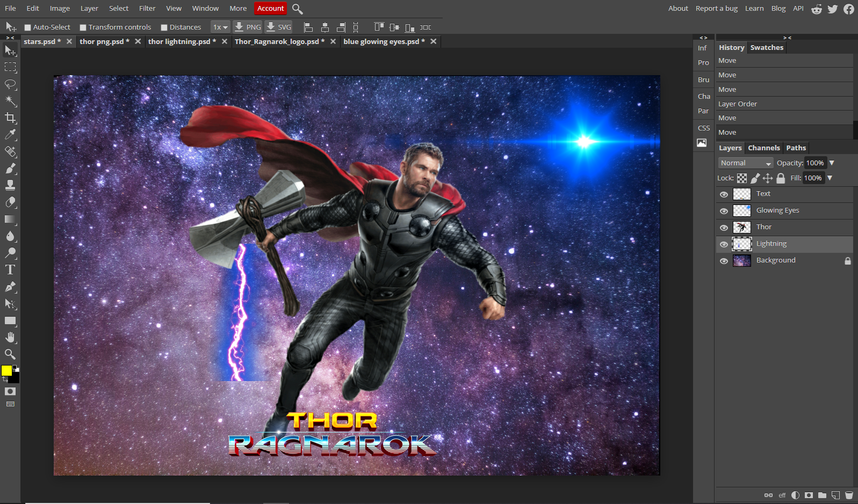This screenshot has width=858, height=504.
Task: Hide the Text layer
Action: click(x=724, y=194)
